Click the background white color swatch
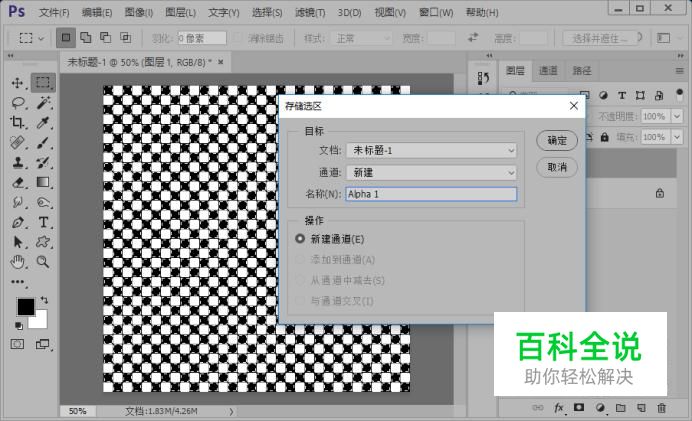Image resolution: width=692 pixels, height=421 pixels. coord(40,321)
